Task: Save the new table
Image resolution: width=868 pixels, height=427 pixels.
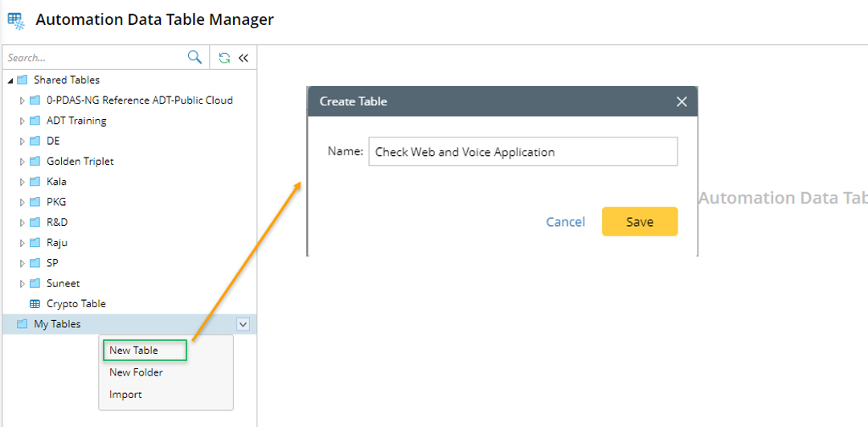Action: tap(639, 222)
